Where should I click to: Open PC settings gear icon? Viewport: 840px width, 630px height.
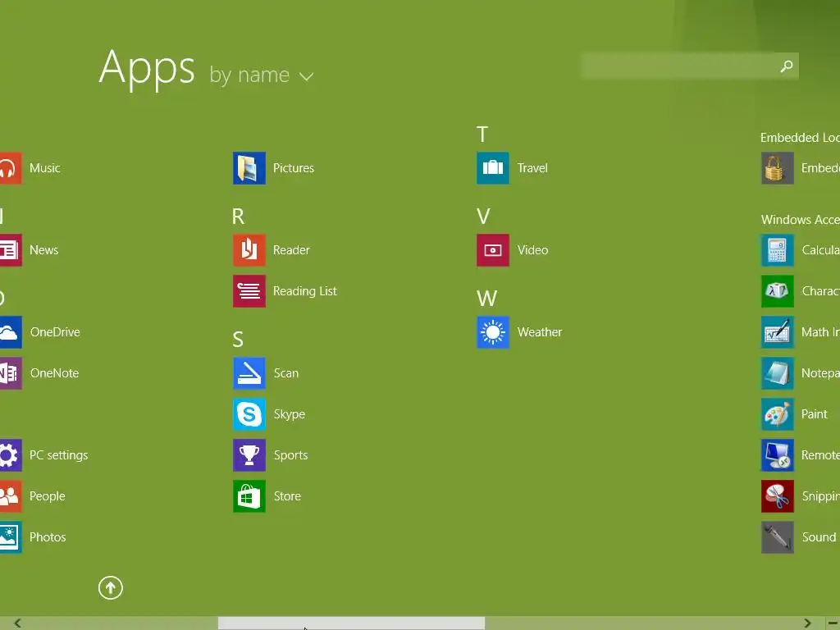tap(10, 455)
